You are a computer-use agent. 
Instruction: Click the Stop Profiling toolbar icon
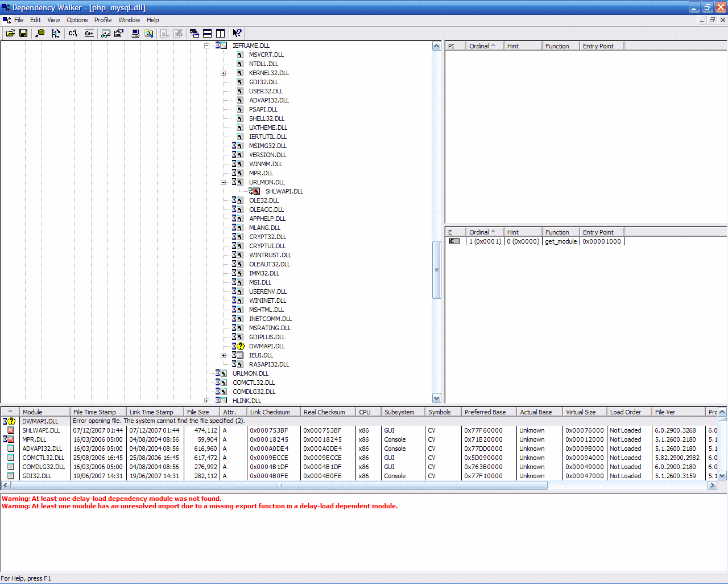tap(177, 33)
